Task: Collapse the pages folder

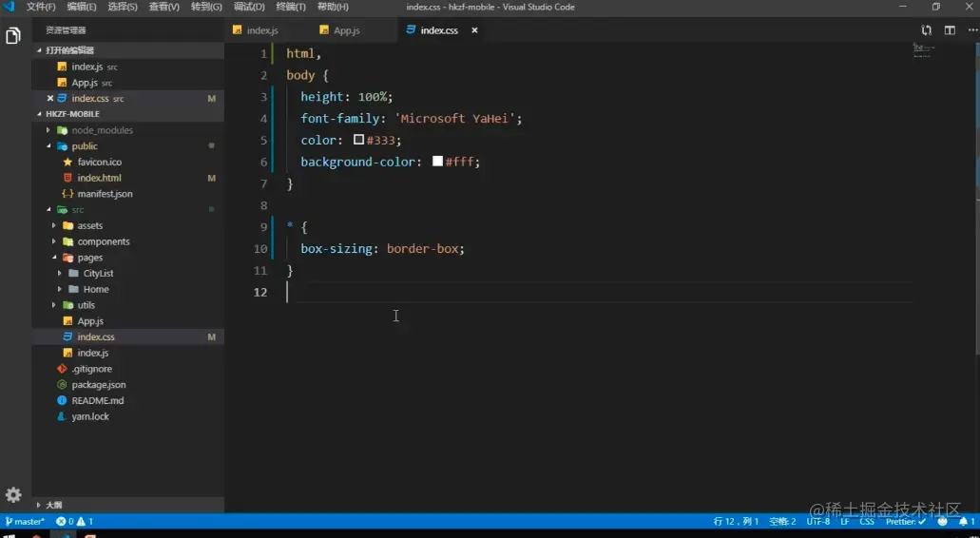Action: (x=90, y=258)
